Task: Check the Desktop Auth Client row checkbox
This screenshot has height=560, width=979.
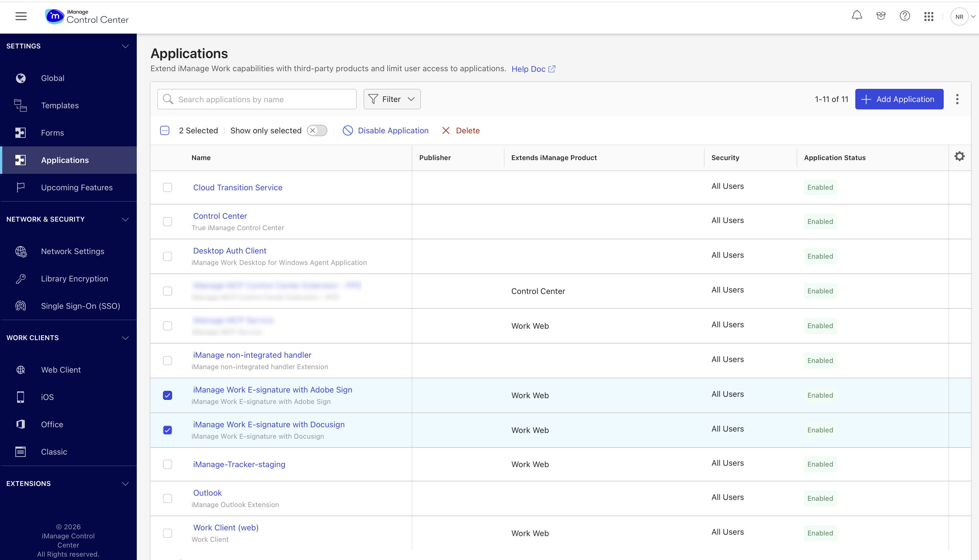Action: [168, 257]
